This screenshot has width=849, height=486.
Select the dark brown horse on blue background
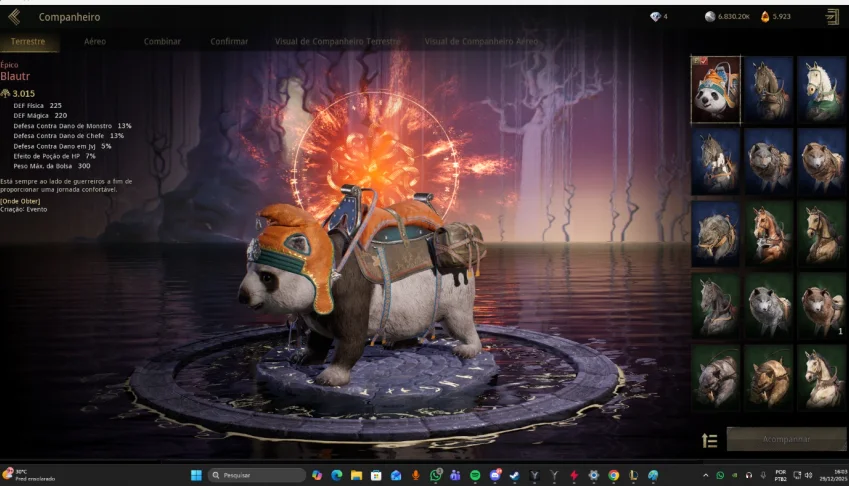[768, 89]
